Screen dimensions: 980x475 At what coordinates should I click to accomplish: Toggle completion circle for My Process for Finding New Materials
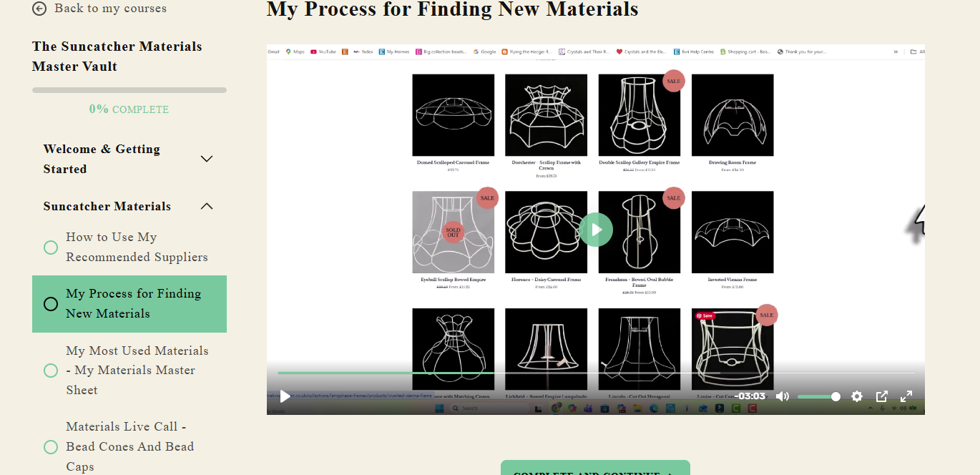coord(51,304)
